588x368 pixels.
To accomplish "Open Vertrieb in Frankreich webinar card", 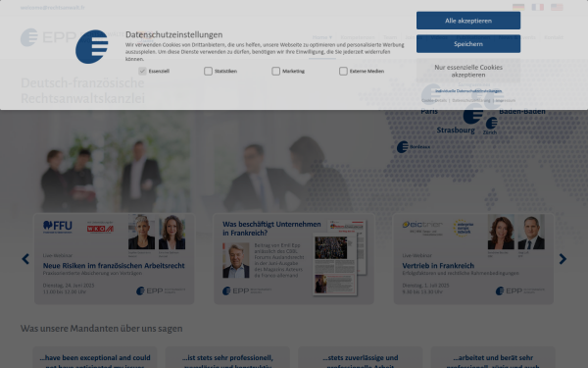I will [x=438, y=266].
